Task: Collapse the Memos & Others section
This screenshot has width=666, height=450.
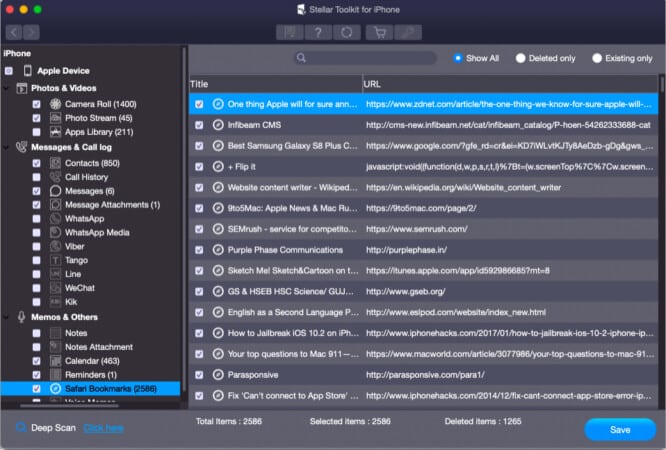Action: pos(7,317)
